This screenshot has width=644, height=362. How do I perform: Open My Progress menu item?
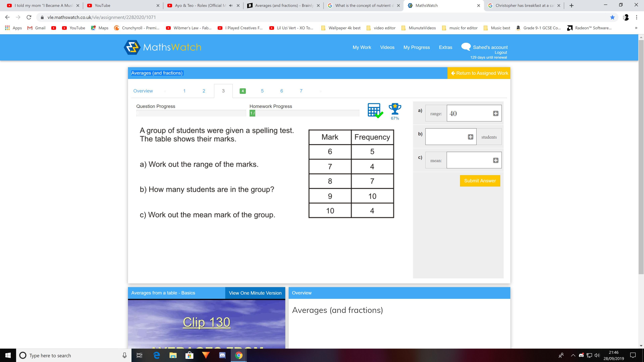416,47
